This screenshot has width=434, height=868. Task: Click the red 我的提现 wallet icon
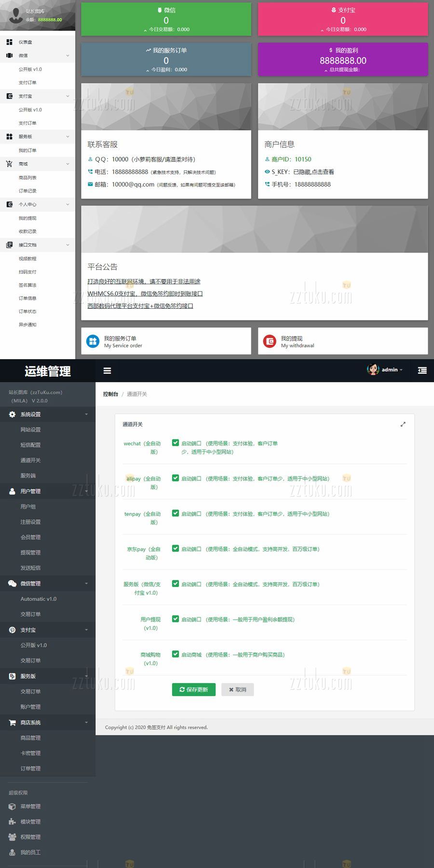pos(270,341)
